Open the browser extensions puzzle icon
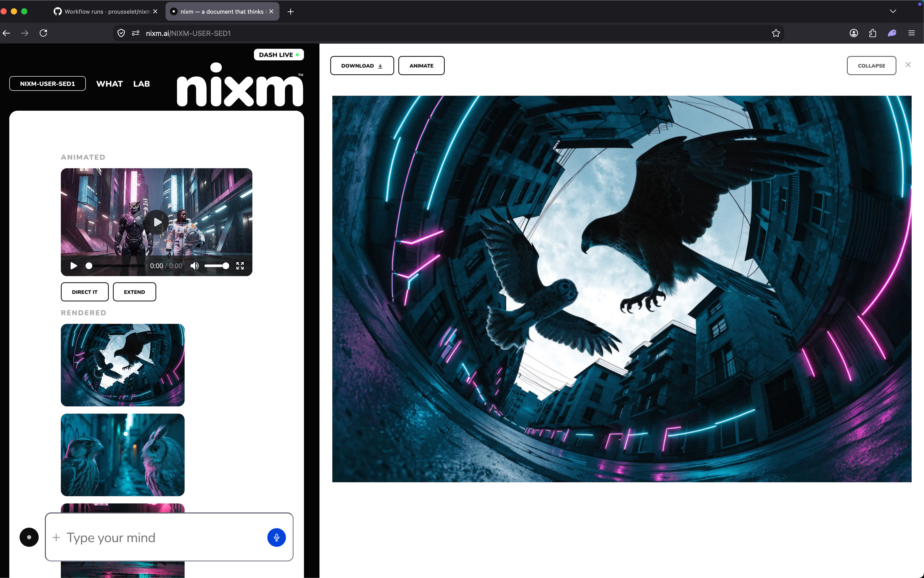Screen dimensions: 924x578 point(872,33)
